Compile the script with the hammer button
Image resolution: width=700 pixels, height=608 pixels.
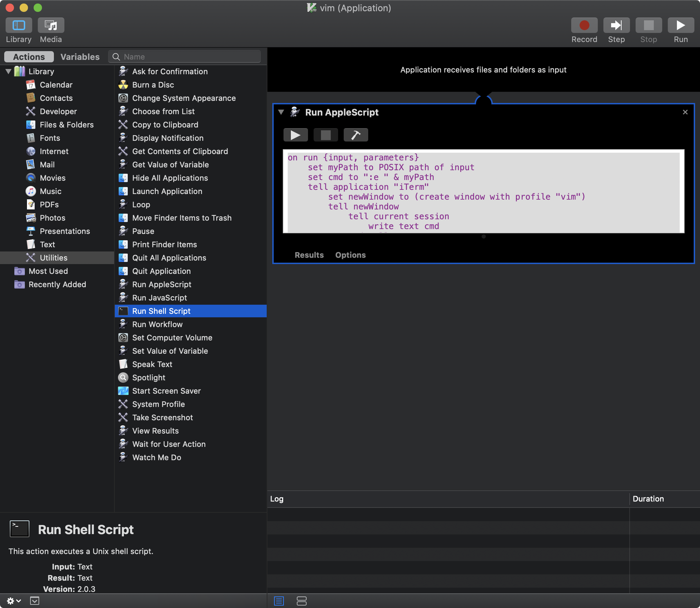[x=356, y=135]
